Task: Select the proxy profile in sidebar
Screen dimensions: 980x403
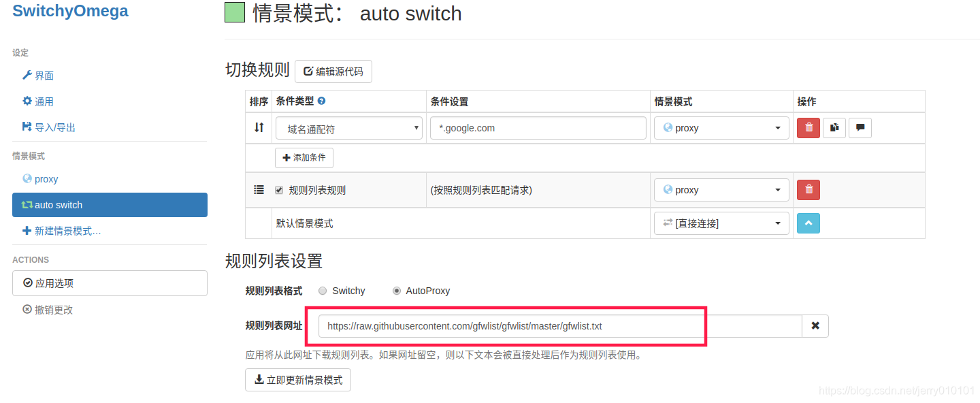Action: pyautogui.click(x=40, y=179)
